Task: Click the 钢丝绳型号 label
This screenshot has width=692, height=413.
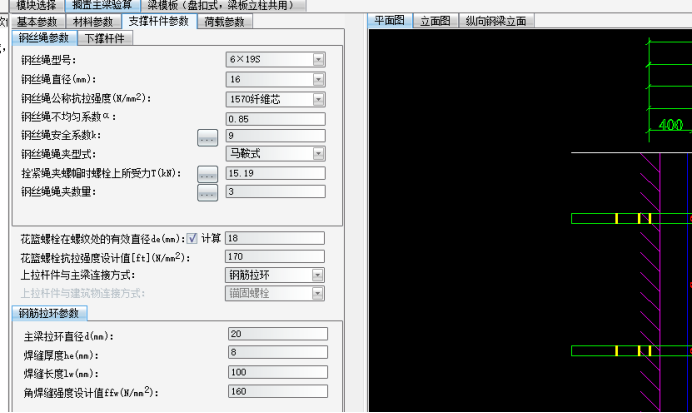Action: (x=49, y=60)
